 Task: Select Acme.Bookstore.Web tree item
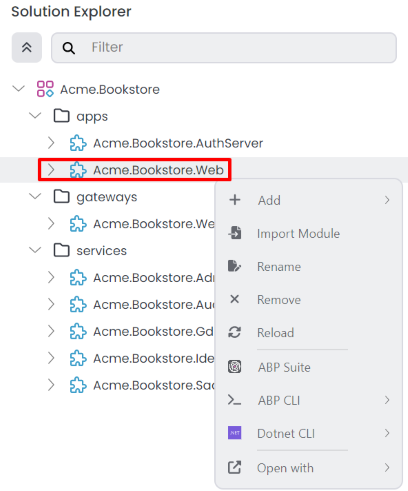[158, 170]
